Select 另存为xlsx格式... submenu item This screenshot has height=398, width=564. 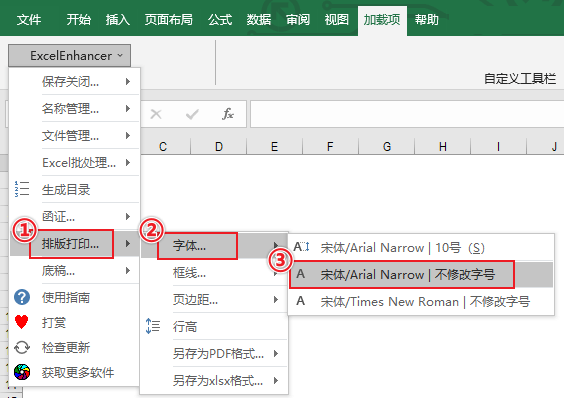tap(214, 380)
